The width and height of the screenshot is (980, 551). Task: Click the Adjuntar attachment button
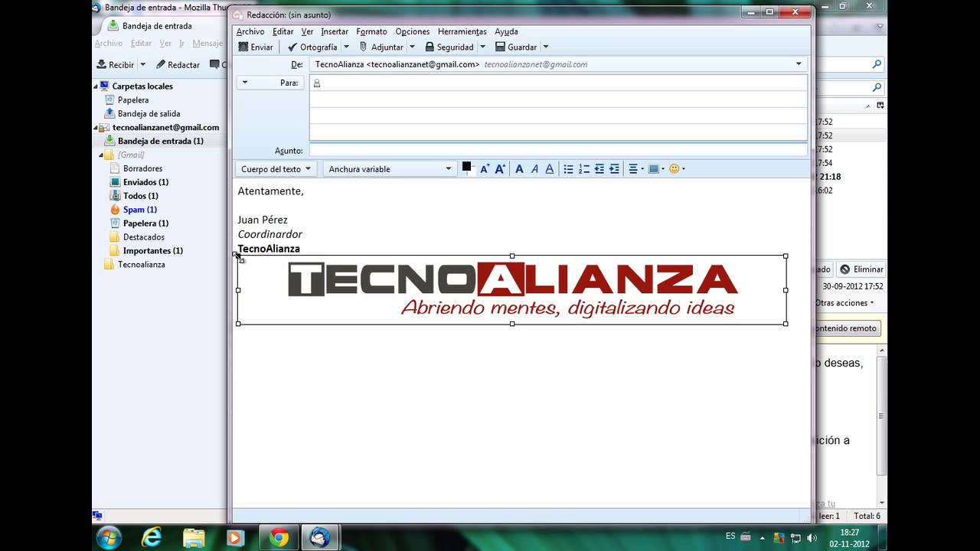click(x=381, y=47)
